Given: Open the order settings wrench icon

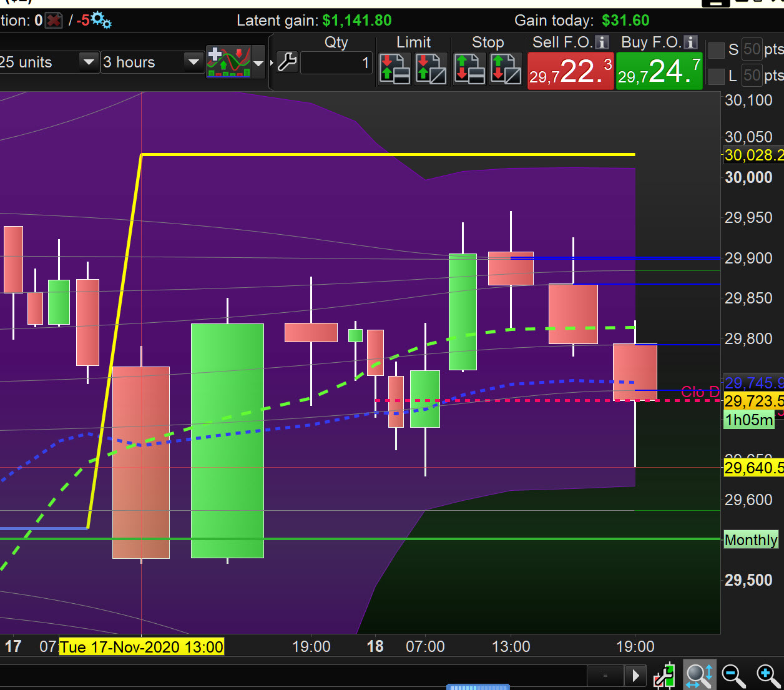Looking at the screenshot, I should (x=287, y=62).
